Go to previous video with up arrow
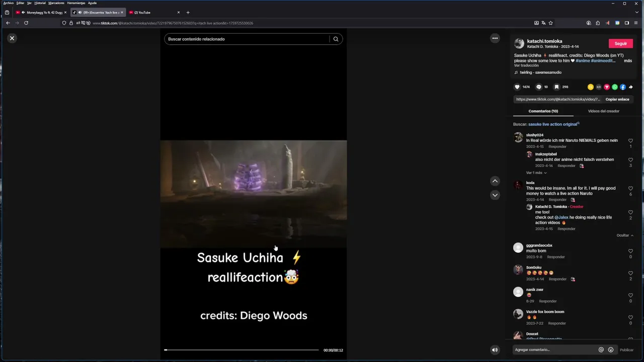The width and height of the screenshot is (644, 362). point(495,181)
